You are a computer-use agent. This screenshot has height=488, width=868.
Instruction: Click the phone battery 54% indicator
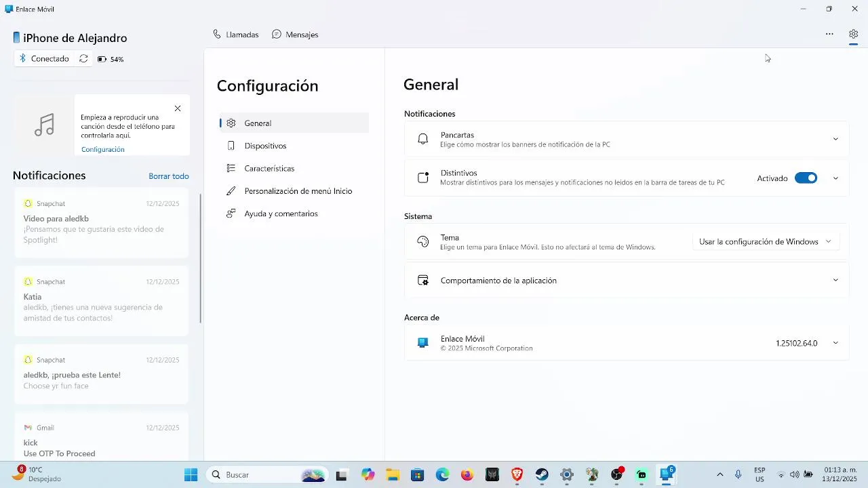tap(111, 59)
